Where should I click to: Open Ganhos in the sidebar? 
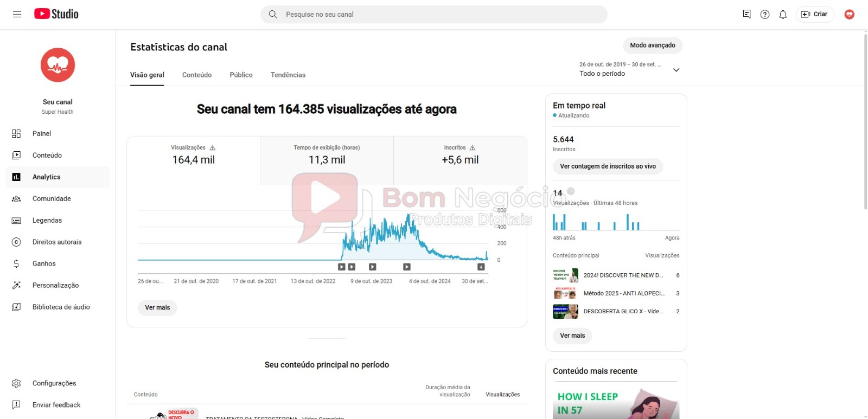tap(44, 263)
